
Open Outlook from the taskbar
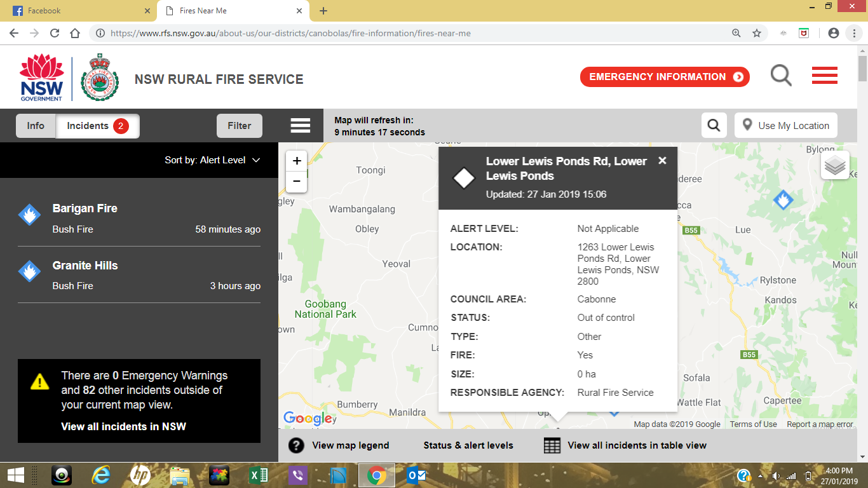[x=416, y=475]
